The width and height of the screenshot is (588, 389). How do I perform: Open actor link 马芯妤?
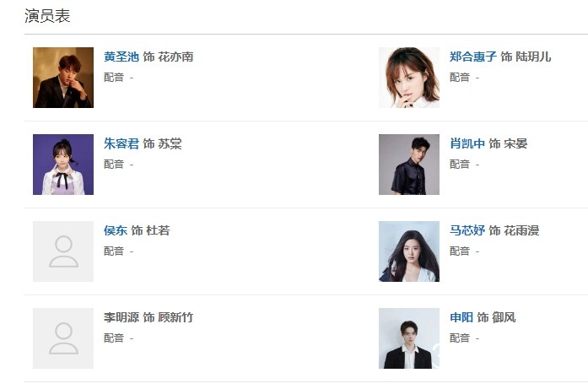tap(467, 230)
